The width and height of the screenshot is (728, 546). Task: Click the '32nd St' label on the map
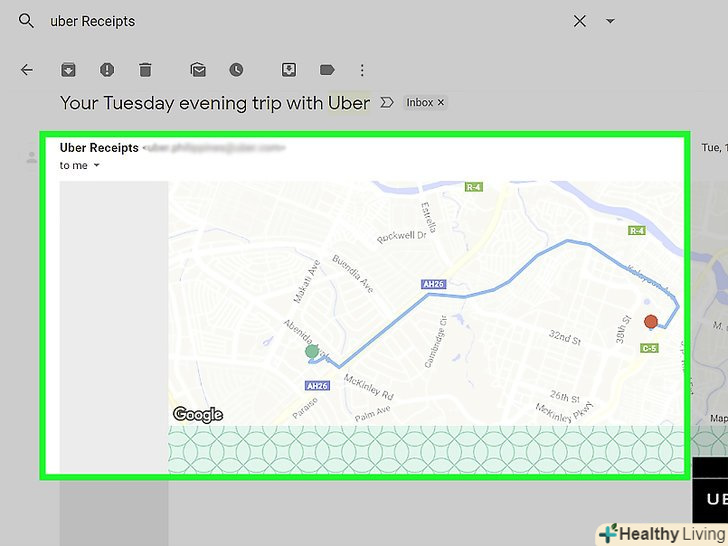pos(565,337)
